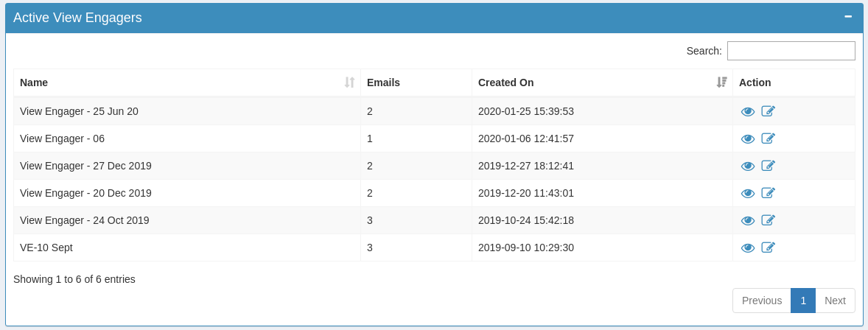Focus the Search input field
This screenshot has width=868, height=330.
click(791, 51)
